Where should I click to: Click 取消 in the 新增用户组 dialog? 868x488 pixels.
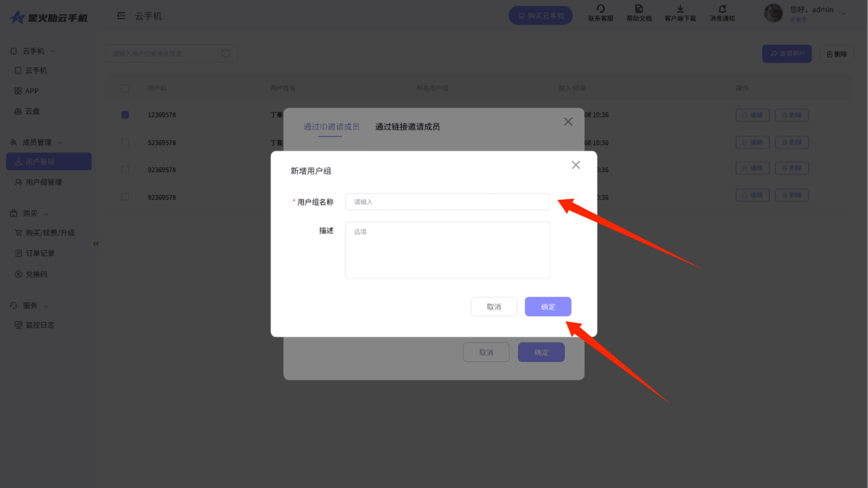click(494, 307)
